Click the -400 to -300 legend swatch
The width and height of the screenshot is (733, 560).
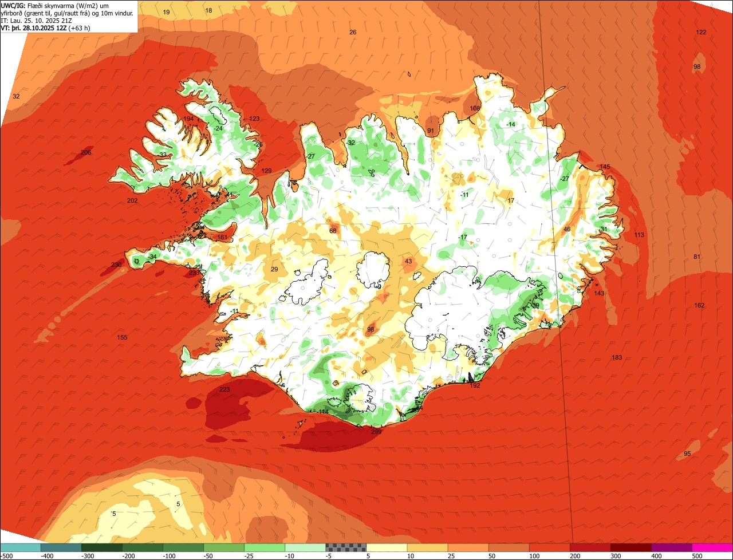pos(61,547)
